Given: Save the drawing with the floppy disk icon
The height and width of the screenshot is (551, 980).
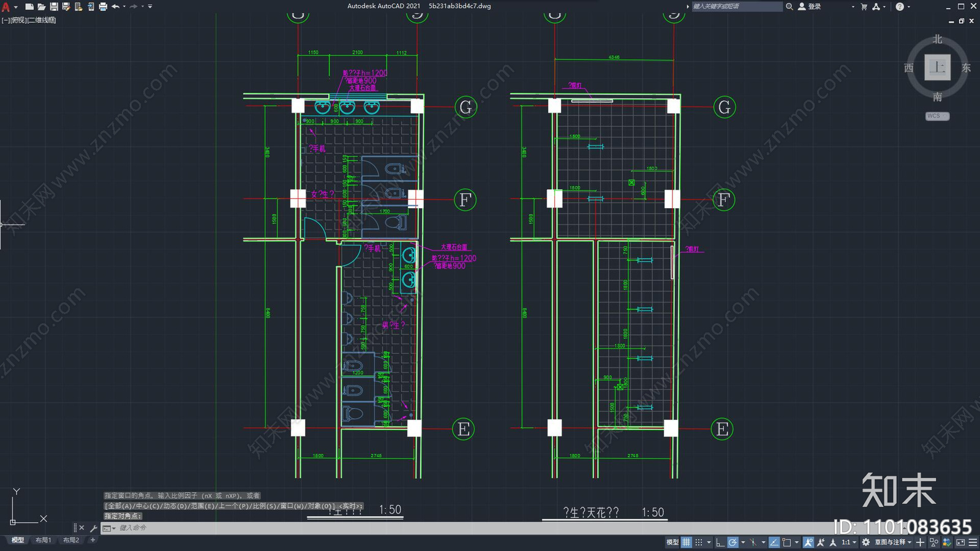Looking at the screenshot, I should 54,7.
